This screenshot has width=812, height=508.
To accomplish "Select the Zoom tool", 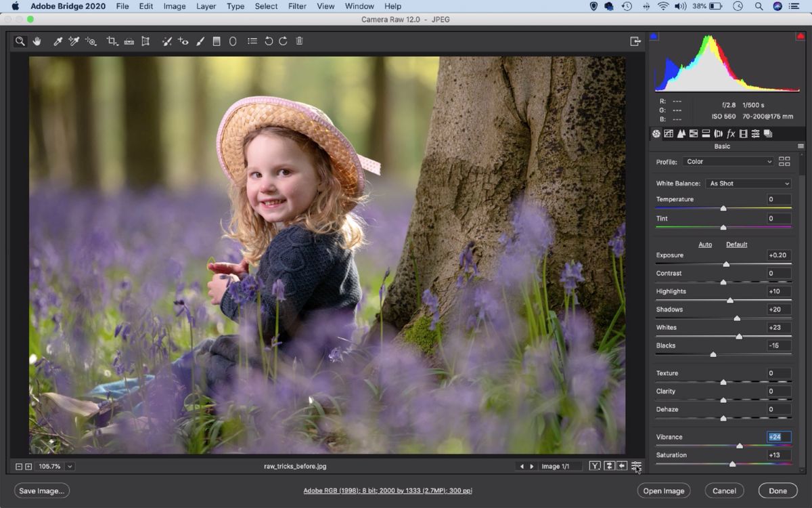I will (20, 41).
